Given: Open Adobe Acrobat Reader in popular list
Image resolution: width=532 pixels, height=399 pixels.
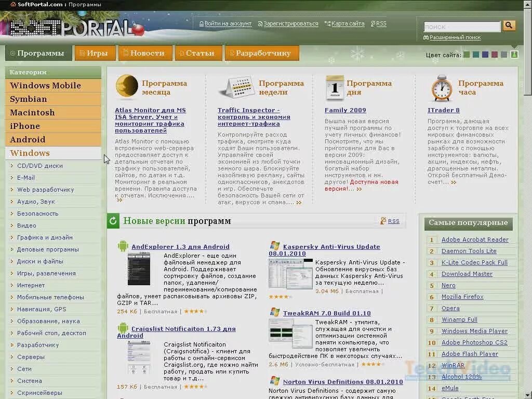Looking at the screenshot, I should pos(475,240).
